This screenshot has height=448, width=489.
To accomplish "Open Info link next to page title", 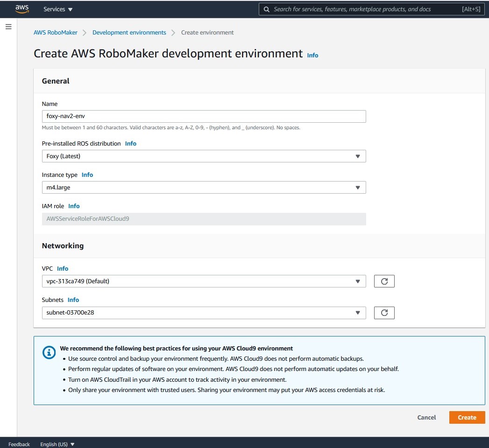I will pos(312,55).
